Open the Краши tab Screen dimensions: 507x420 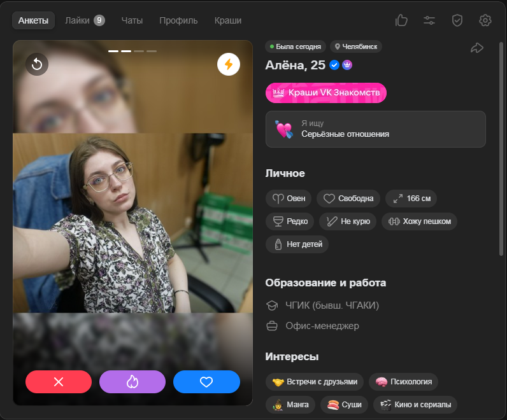coord(228,20)
